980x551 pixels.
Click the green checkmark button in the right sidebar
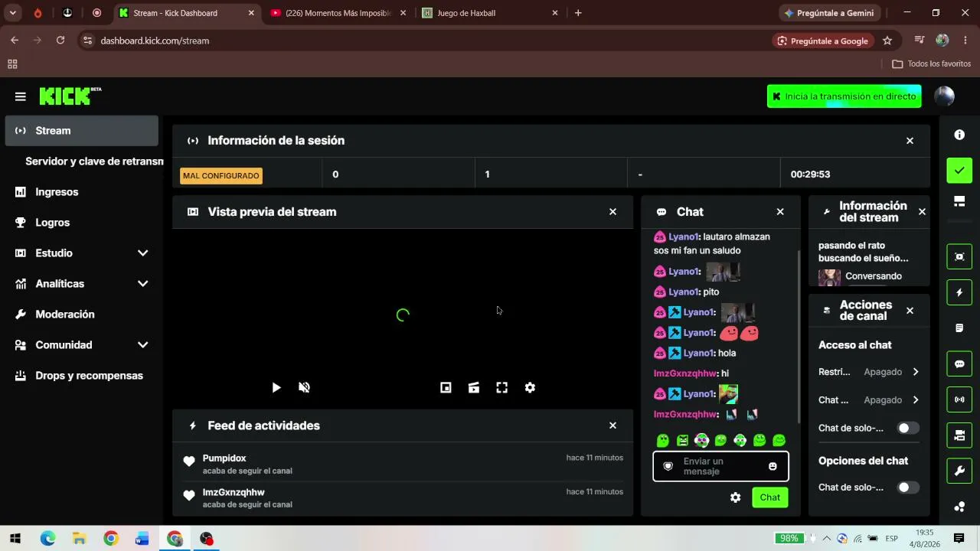(x=959, y=170)
